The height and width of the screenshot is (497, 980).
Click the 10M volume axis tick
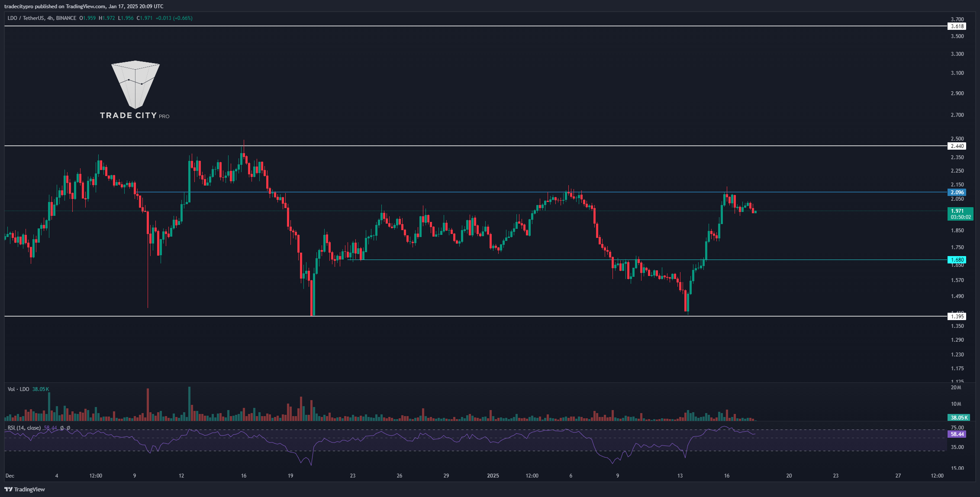pyautogui.click(x=956, y=404)
